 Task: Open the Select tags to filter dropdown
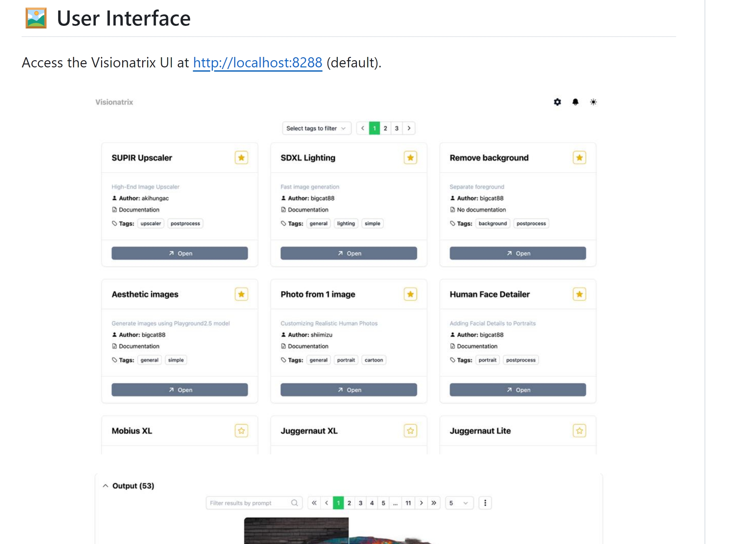(317, 128)
